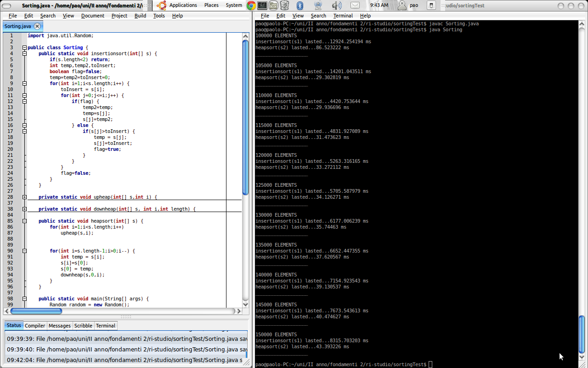The width and height of the screenshot is (588, 368).
Task: Open the System menu in top panel
Action: point(234,6)
